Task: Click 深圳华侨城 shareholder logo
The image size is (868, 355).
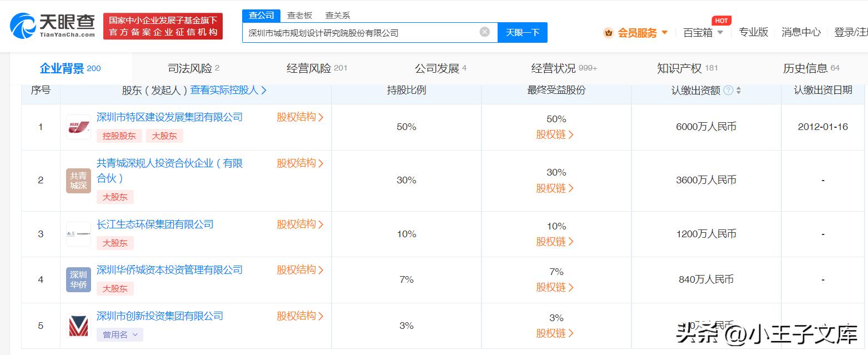Action: [78, 279]
